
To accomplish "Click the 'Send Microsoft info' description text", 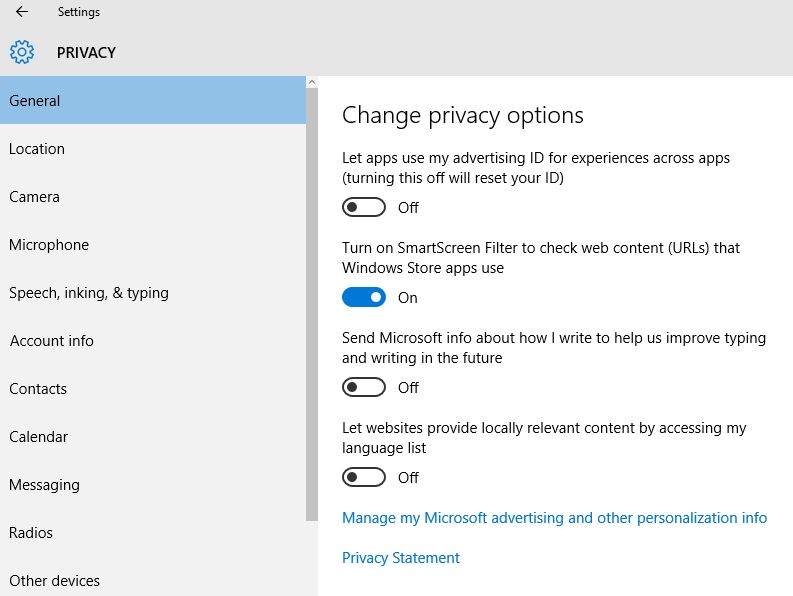I will [554, 348].
